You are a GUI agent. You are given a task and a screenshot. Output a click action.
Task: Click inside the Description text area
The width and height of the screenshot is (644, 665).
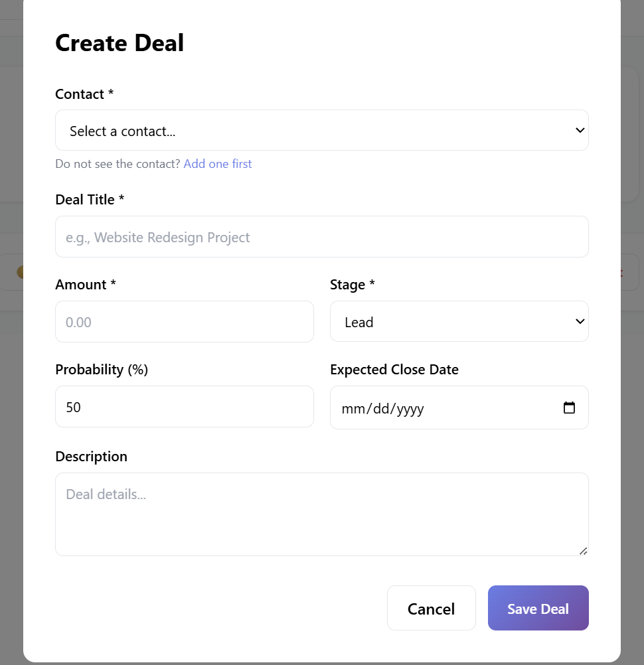321,514
